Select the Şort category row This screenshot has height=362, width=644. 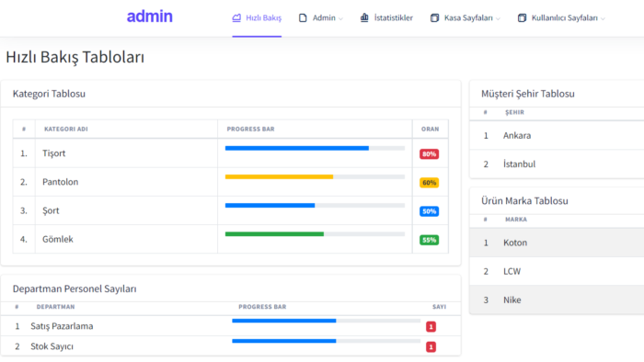(x=230, y=210)
